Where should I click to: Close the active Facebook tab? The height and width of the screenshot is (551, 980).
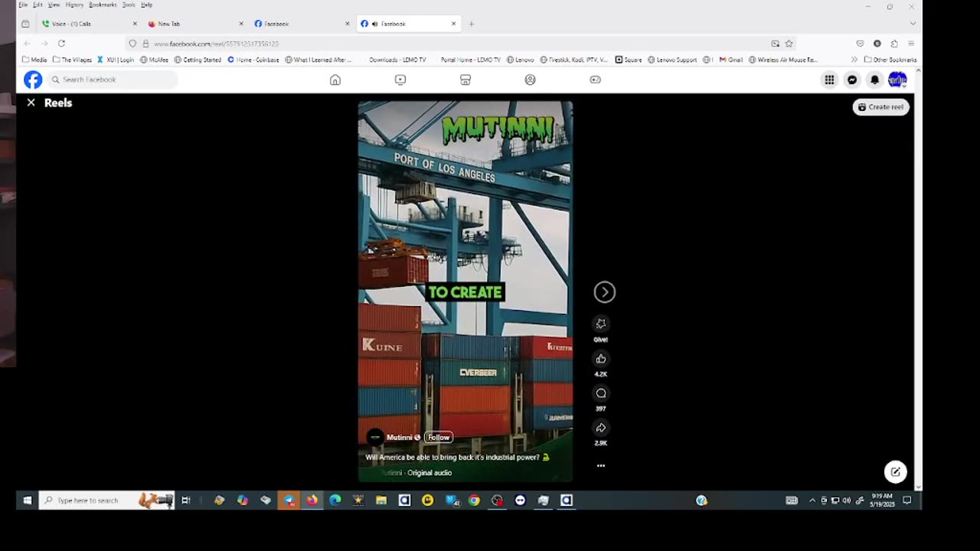(x=453, y=24)
